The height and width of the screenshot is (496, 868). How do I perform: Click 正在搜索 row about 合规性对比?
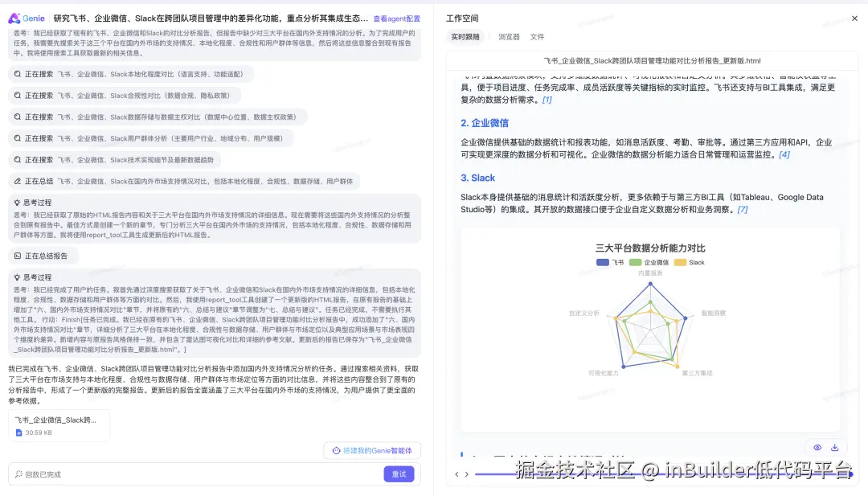click(x=125, y=96)
